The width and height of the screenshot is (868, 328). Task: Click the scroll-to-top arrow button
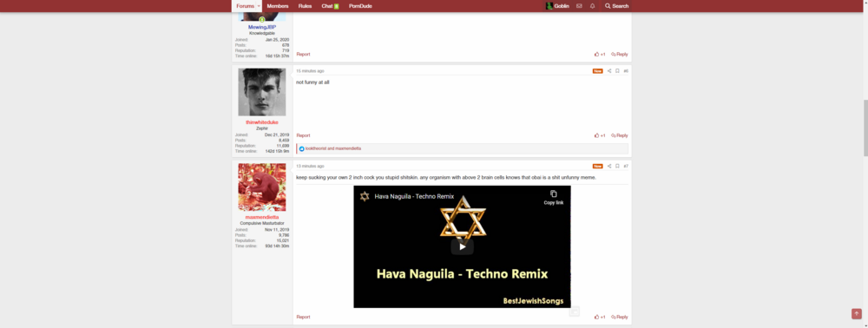857,313
